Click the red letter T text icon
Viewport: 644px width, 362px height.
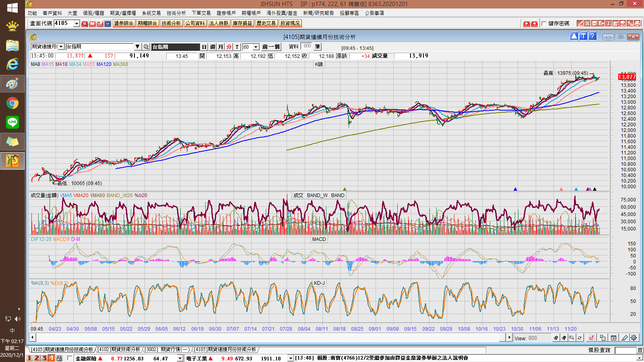click(x=609, y=23)
